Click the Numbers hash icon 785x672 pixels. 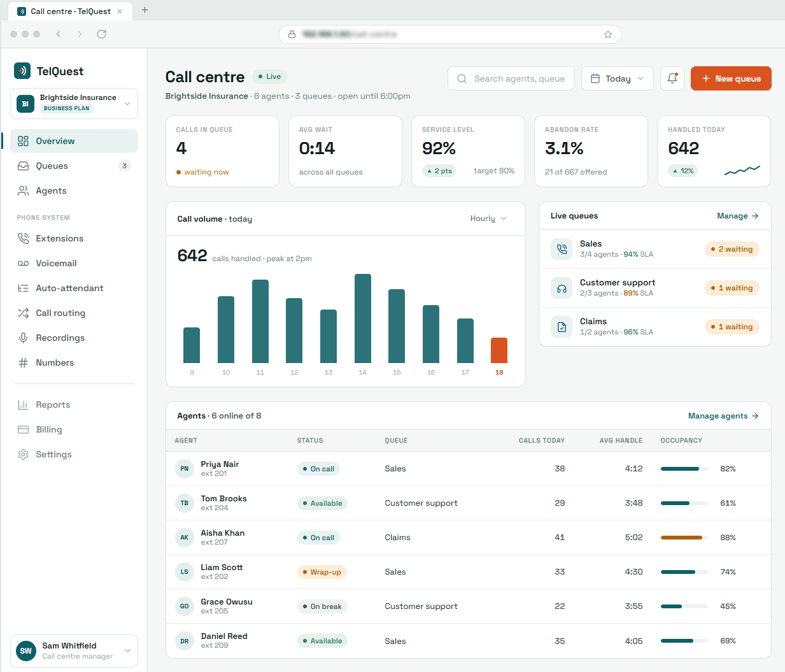point(24,362)
